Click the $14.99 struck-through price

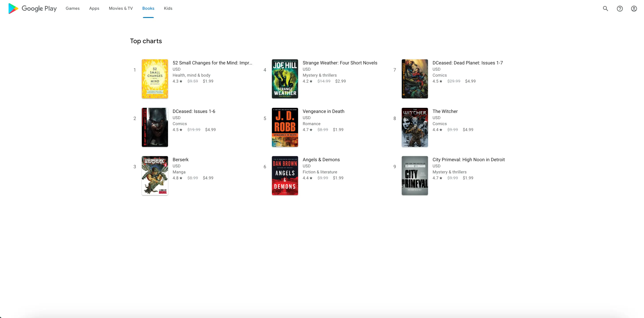[x=324, y=81]
